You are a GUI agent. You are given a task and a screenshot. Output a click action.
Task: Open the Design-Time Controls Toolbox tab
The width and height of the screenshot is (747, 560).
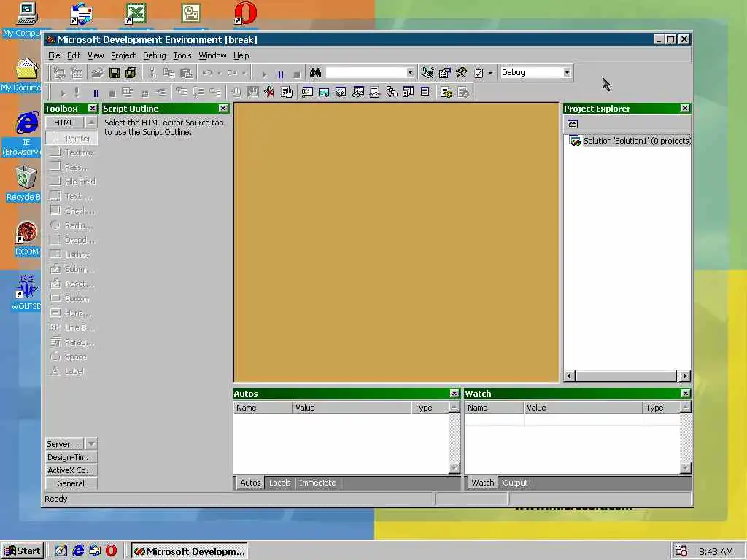coord(71,457)
